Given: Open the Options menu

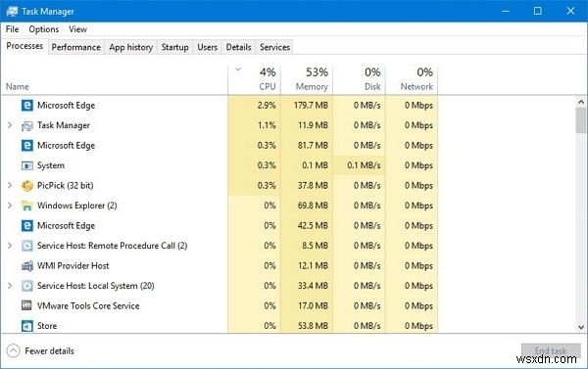Looking at the screenshot, I should pyautogui.click(x=44, y=29).
